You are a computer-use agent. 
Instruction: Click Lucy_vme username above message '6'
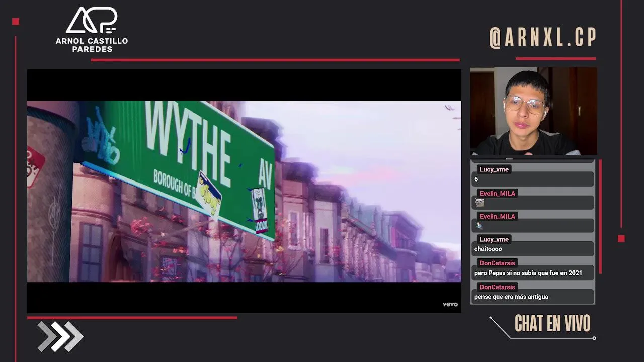[x=494, y=169]
